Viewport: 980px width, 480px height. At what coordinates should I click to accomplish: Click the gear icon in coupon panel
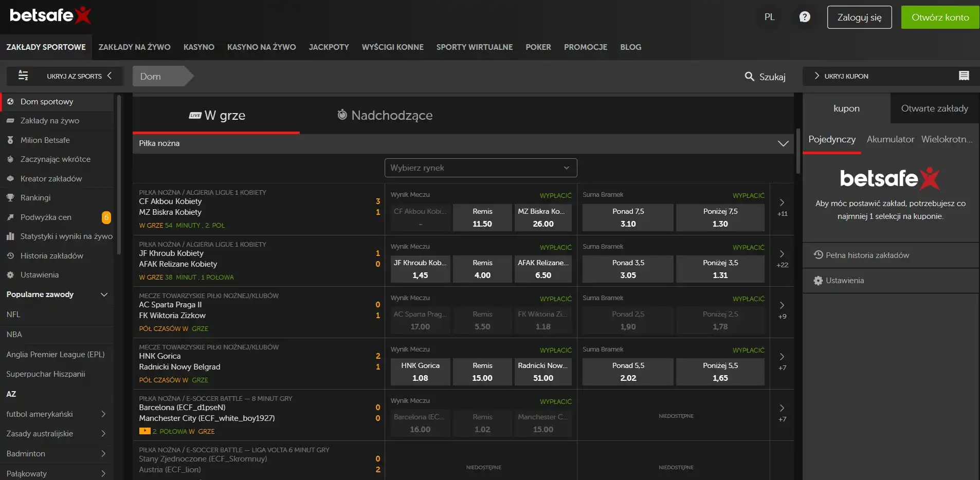tap(819, 281)
